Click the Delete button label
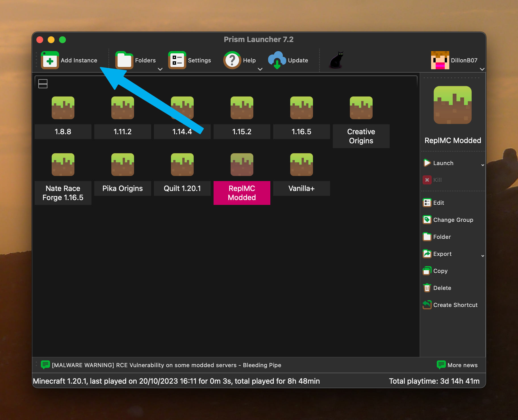 [442, 288]
